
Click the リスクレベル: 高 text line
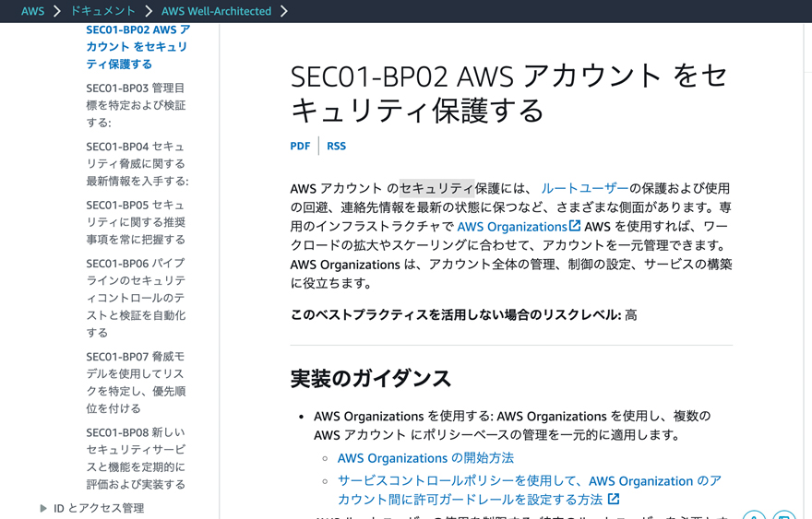pos(463,314)
